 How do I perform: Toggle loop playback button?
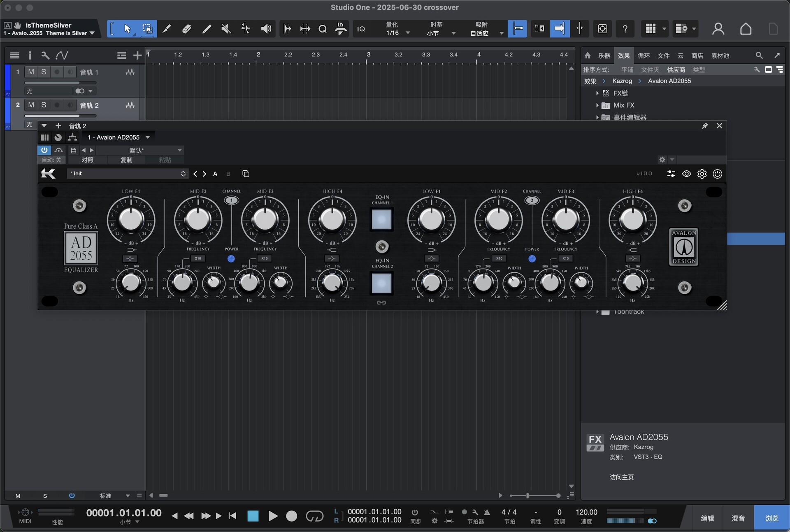[314, 516]
